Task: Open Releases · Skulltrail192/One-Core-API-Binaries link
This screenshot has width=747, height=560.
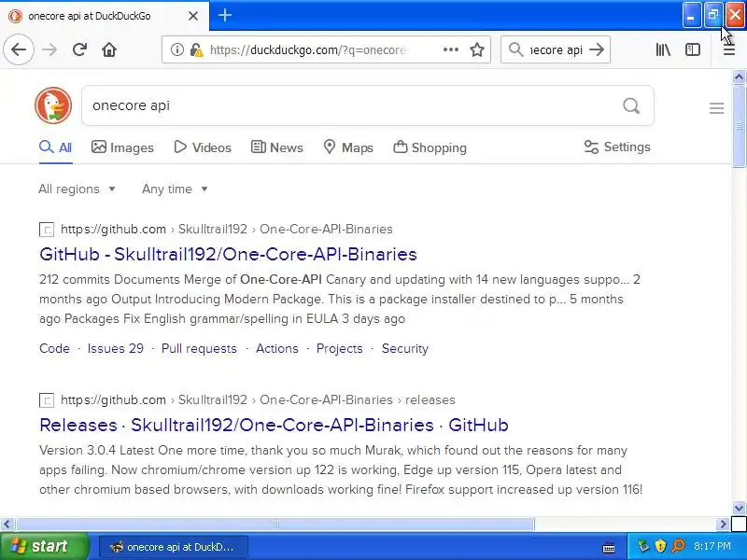Action: [x=274, y=425]
